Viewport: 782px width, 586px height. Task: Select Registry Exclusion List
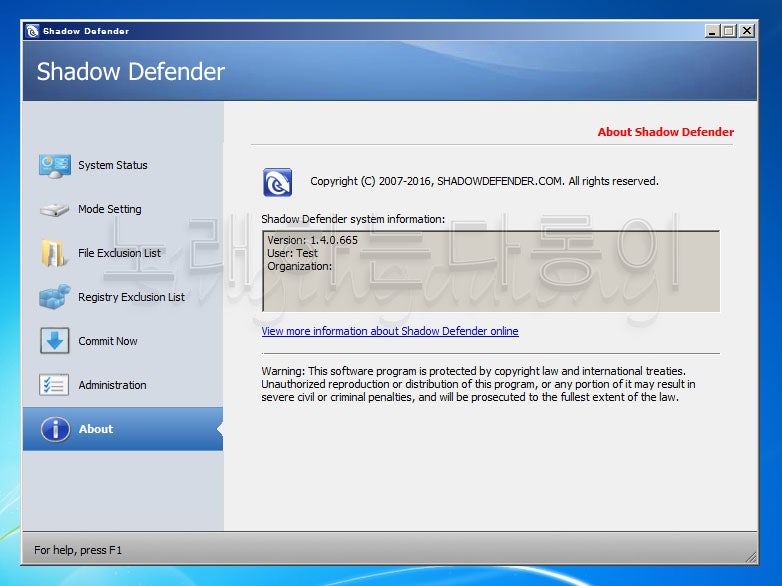tap(131, 297)
